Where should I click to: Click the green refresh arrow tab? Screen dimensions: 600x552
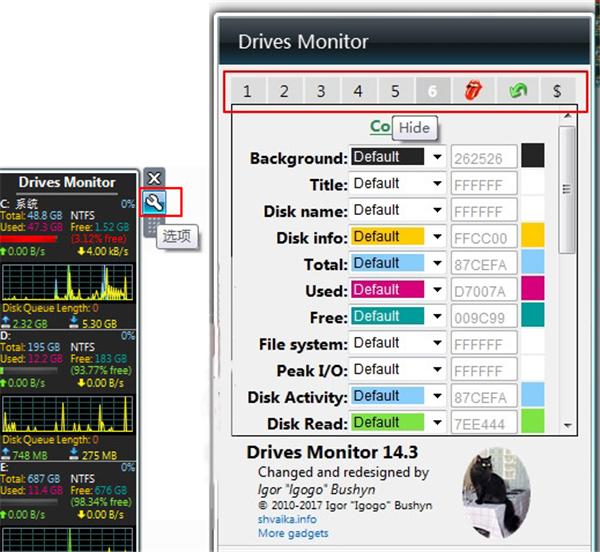(518, 91)
